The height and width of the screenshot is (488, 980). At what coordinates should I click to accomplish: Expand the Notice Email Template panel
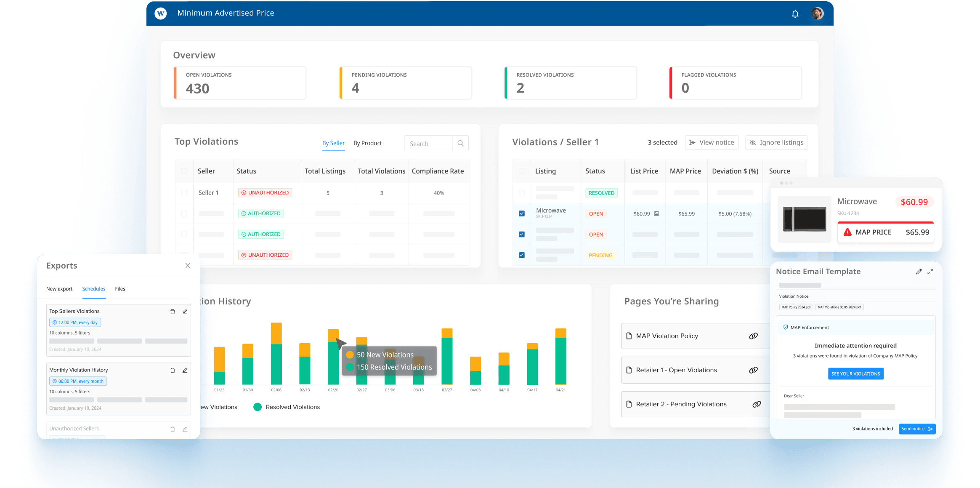click(930, 272)
